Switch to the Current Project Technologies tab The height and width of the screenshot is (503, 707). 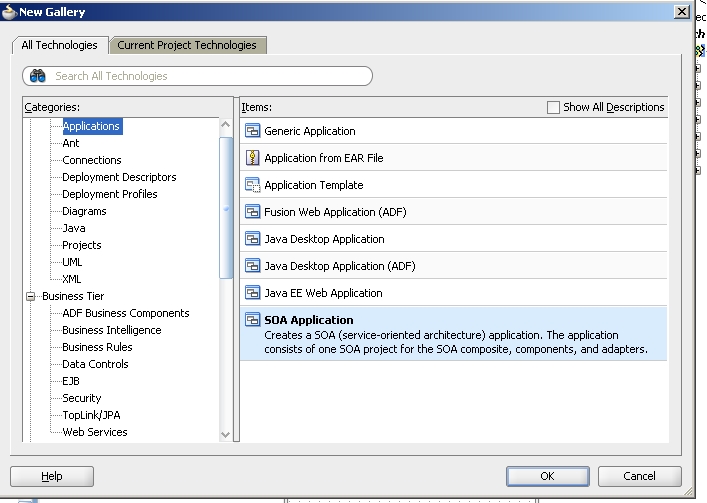click(x=187, y=45)
